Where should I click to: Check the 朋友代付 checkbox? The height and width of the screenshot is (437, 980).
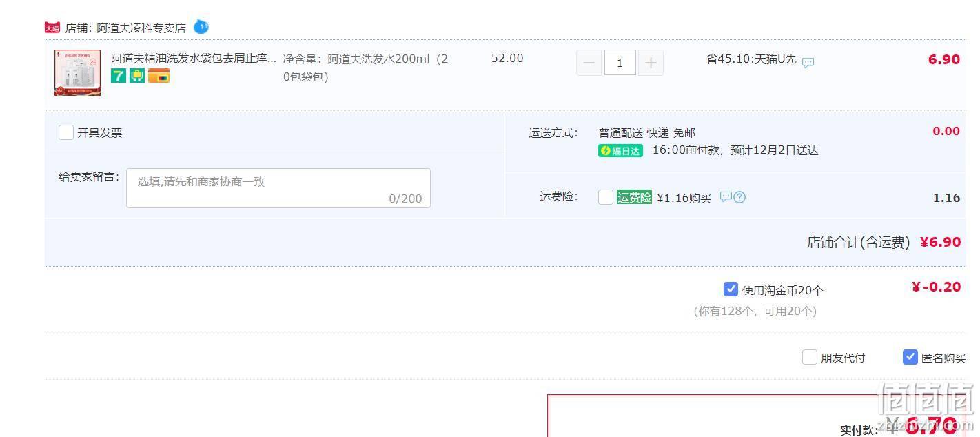810,357
